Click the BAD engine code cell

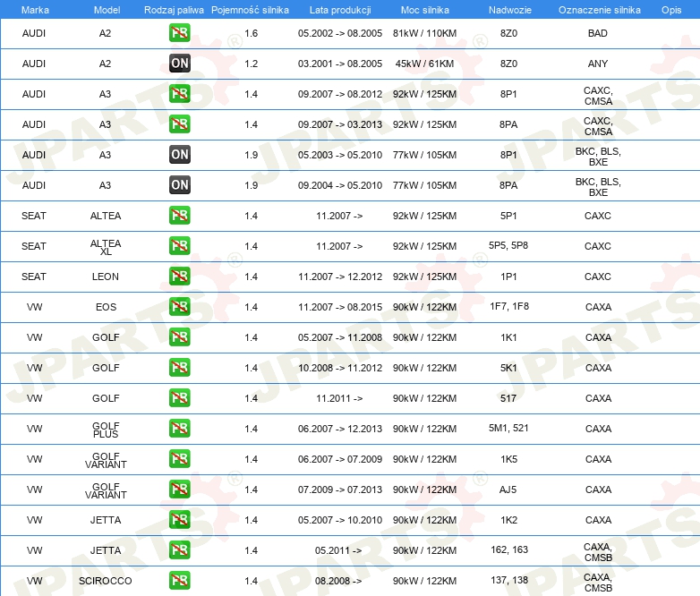(x=598, y=33)
